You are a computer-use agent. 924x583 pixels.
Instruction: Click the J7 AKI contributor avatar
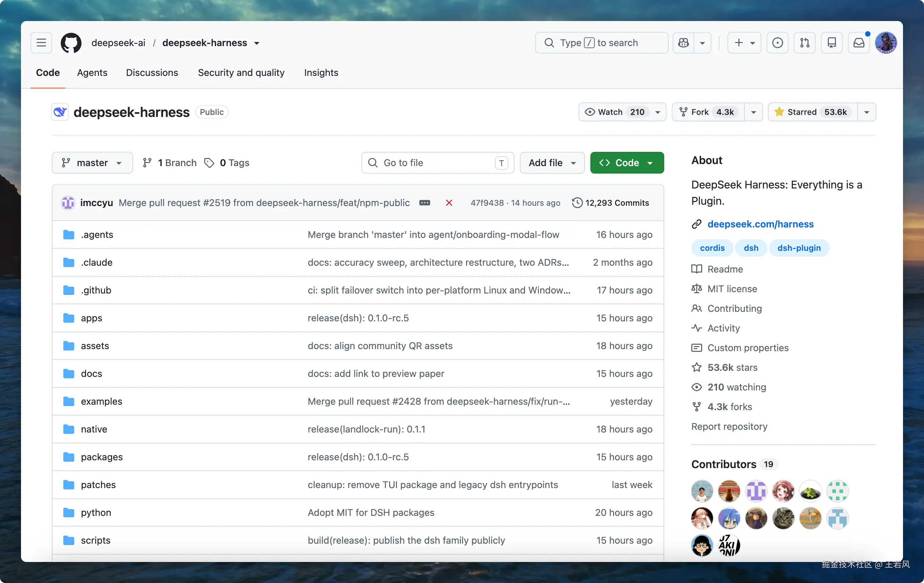729,545
